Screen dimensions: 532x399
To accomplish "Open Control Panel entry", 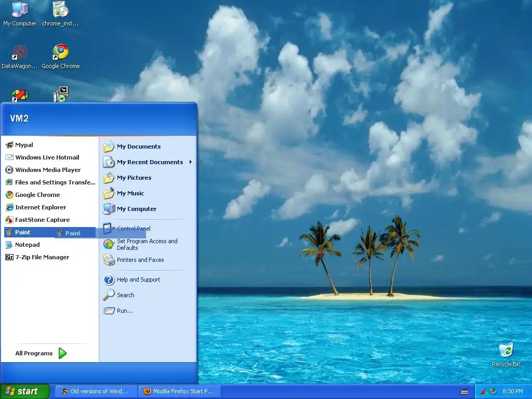I will [148, 229].
